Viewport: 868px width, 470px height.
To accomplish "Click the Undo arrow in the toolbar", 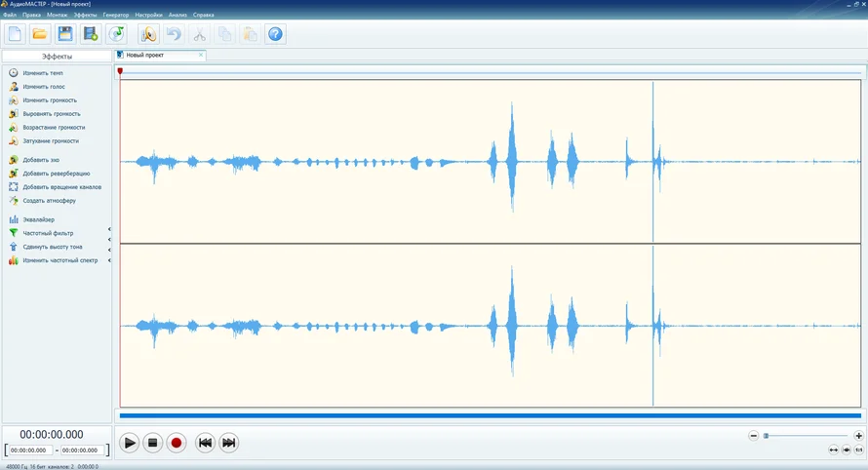I will pos(174,34).
